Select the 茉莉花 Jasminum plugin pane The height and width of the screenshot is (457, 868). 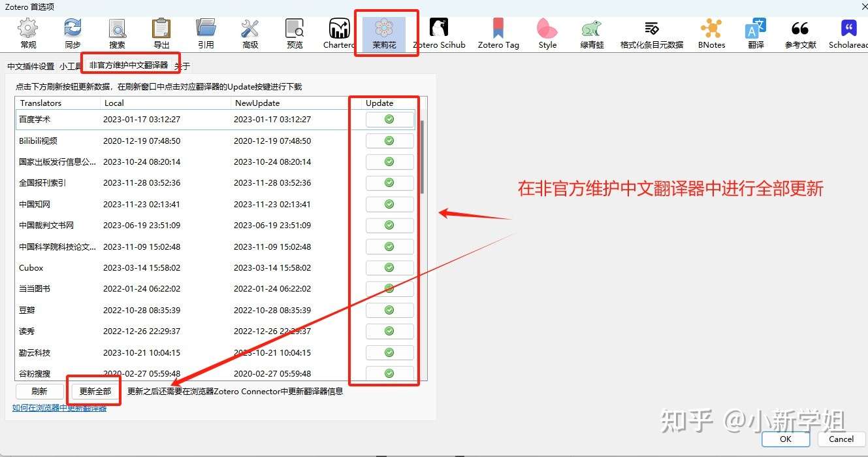pyautogui.click(x=384, y=34)
